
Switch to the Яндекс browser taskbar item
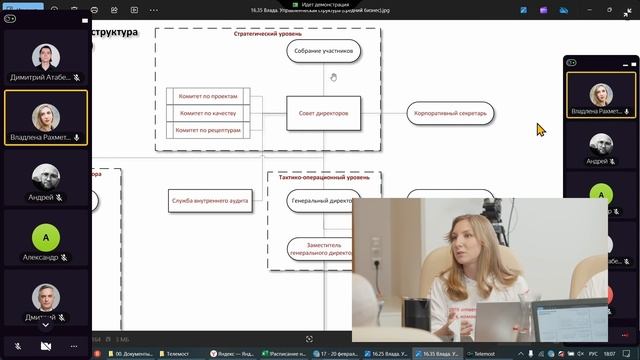(231, 354)
